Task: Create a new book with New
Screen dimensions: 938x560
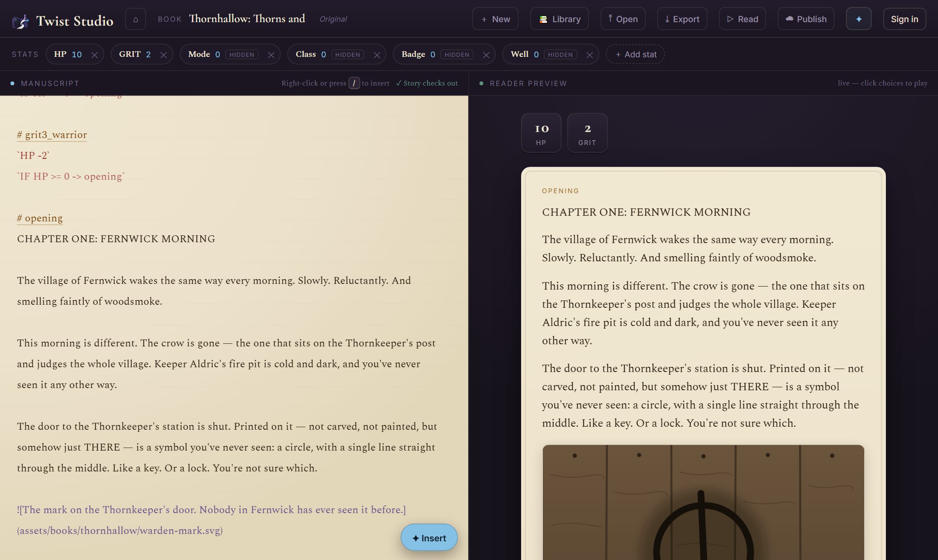Action: pyautogui.click(x=495, y=19)
